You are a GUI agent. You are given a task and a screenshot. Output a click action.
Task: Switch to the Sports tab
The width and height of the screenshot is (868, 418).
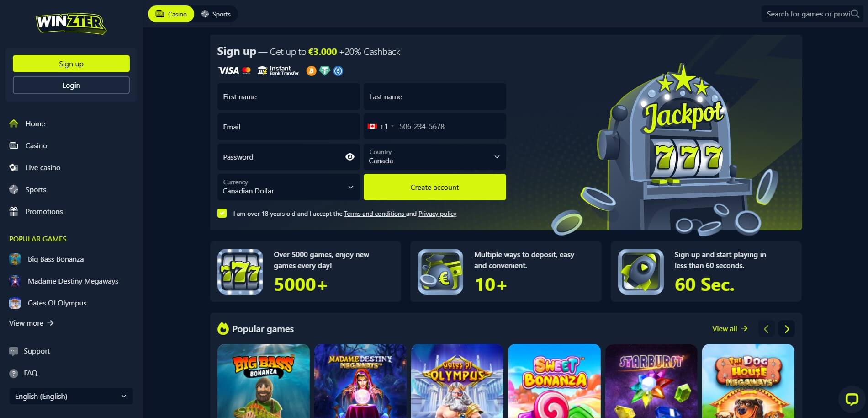216,14
